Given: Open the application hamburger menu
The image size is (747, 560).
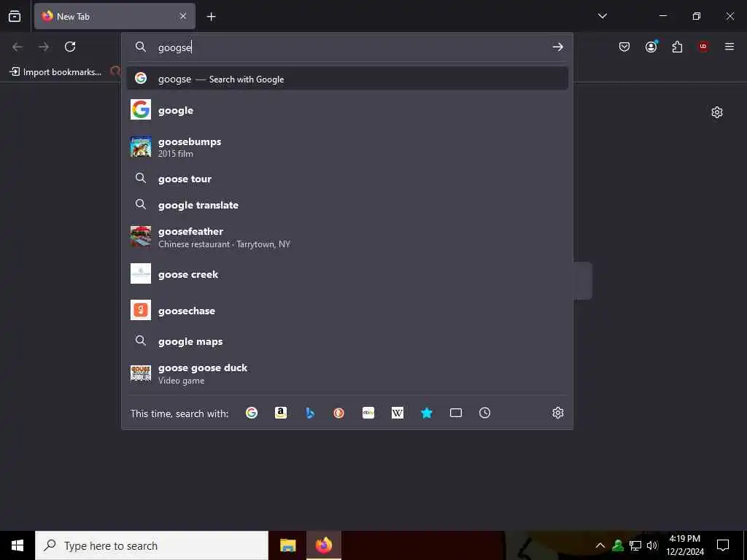Looking at the screenshot, I should (729, 47).
